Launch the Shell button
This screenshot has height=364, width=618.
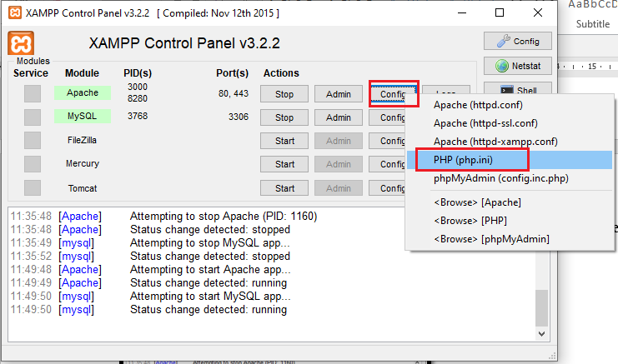point(518,89)
